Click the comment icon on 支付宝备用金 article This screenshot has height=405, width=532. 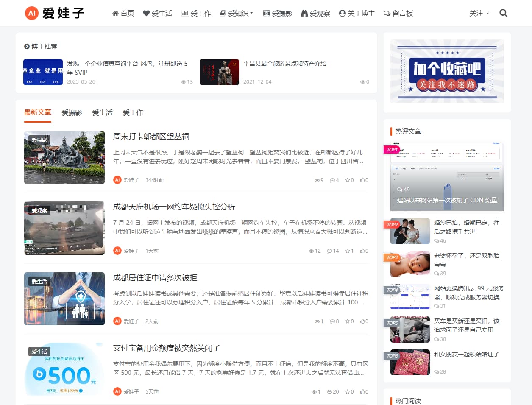coord(330,392)
